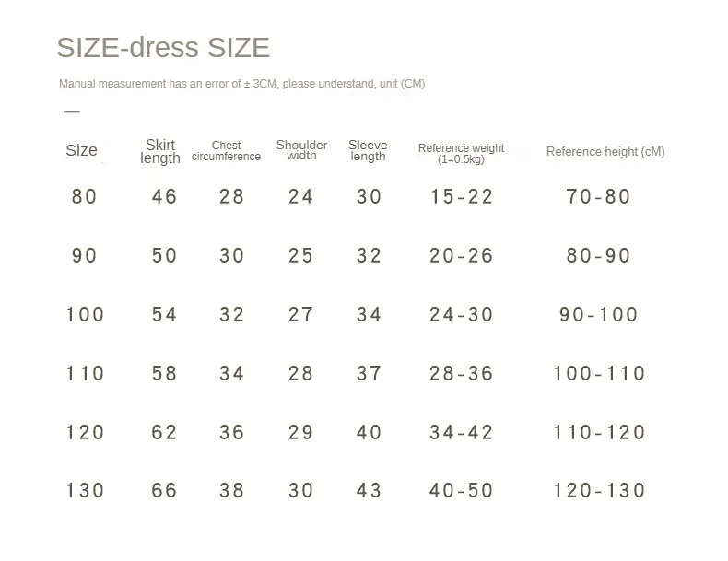
Task: Select size 100 in the Size column
Action: pyautogui.click(x=85, y=314)
